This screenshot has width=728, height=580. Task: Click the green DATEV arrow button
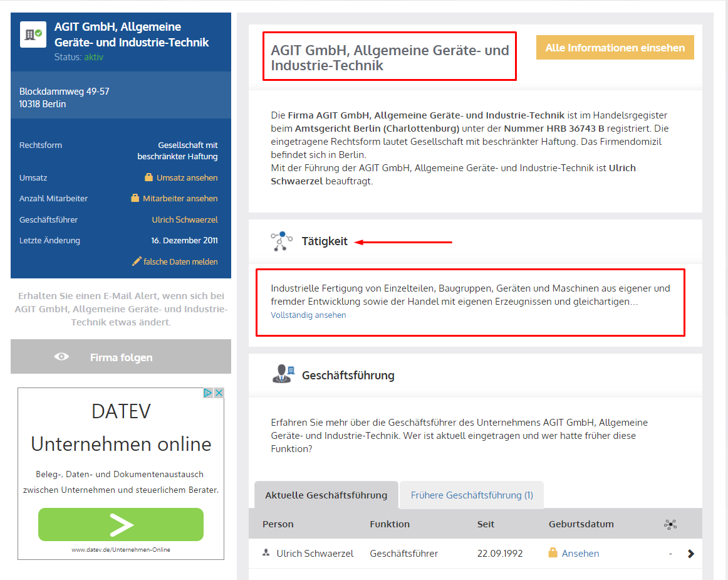pos(121,524)
